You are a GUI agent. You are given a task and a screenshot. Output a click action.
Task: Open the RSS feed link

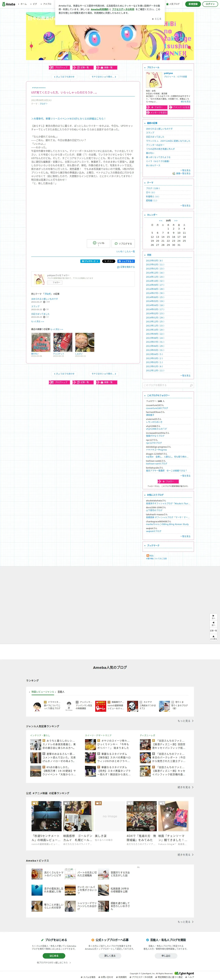pyautogui.click(x=150, y=555)
